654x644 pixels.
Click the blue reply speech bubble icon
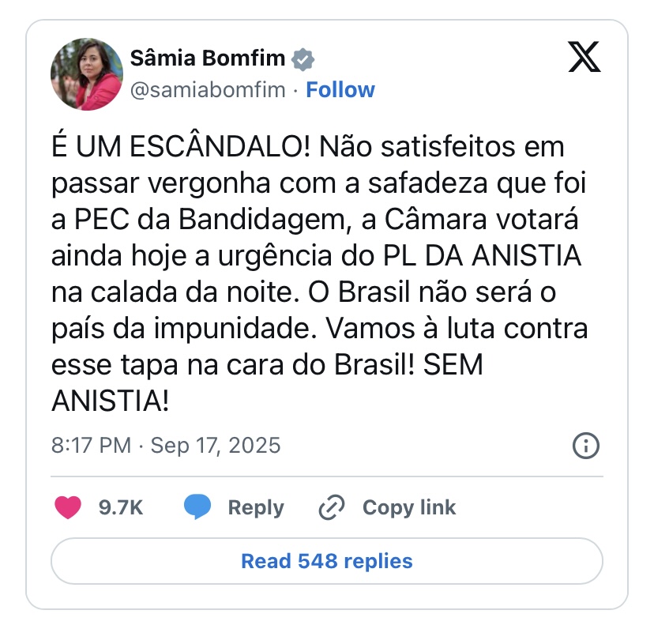pyautogui.click(x=197, y=507)
